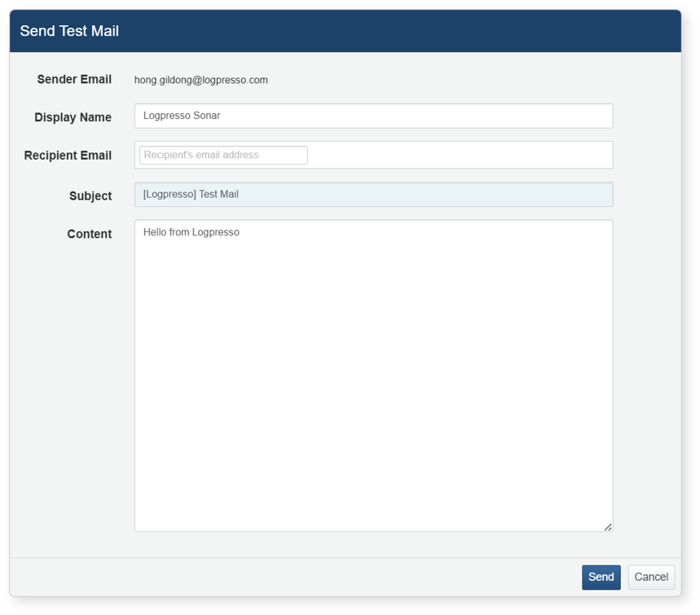Screen dimensions: 700x615
Task: Click the Content area resize handle
Action: coord(608,527)
